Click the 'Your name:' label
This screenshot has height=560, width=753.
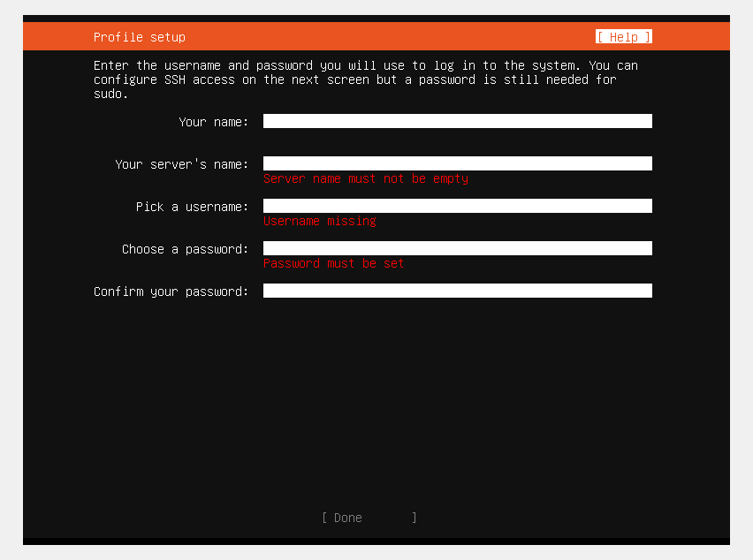pos(213,122)
